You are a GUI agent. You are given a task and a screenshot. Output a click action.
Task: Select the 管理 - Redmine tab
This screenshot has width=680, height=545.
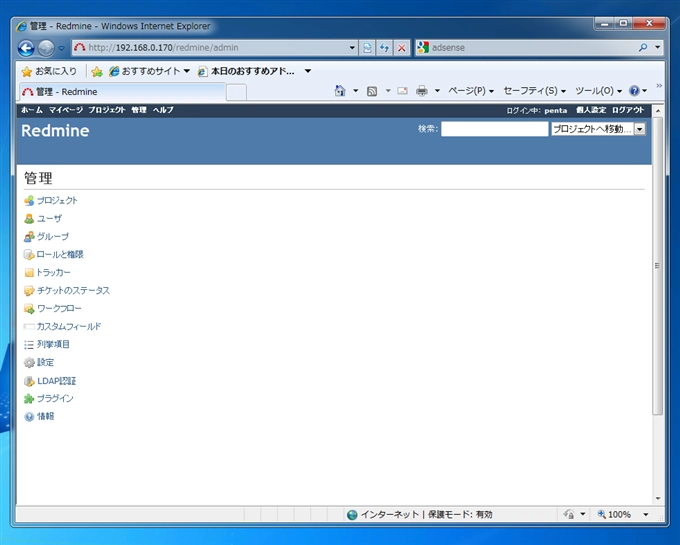pos(122,91)
